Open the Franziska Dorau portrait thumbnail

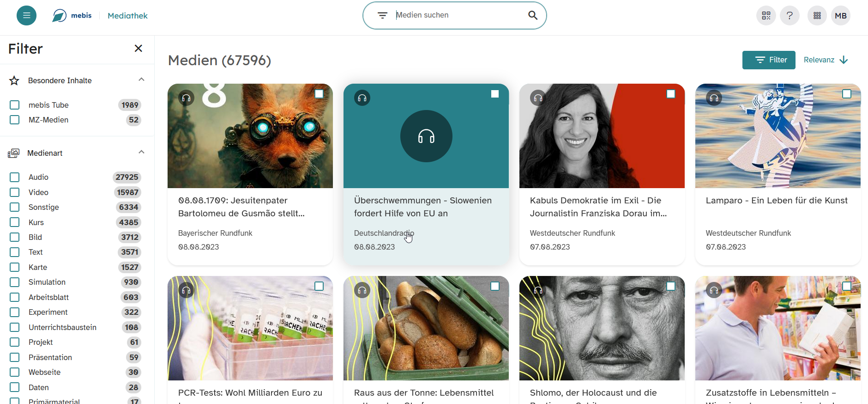[602, 136]
